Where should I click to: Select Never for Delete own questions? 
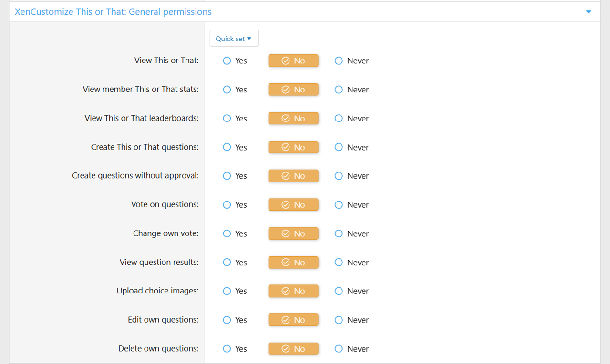pyautogui.click(x=352, y=349)
